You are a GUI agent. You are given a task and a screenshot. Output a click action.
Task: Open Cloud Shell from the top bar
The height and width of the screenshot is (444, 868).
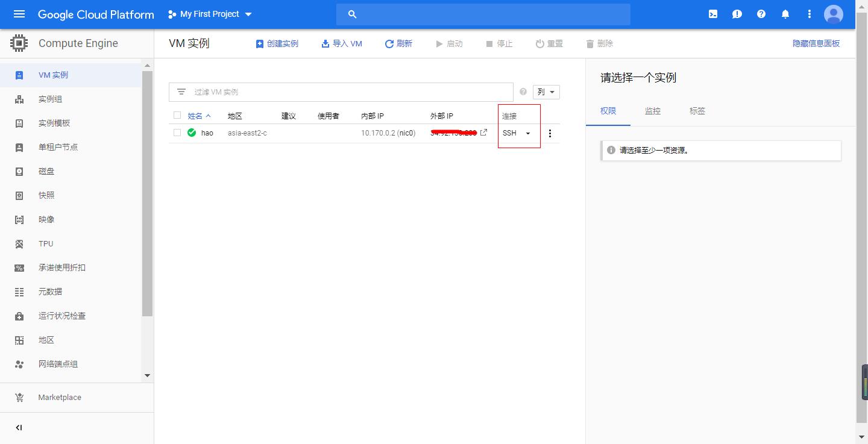[712, 13]
